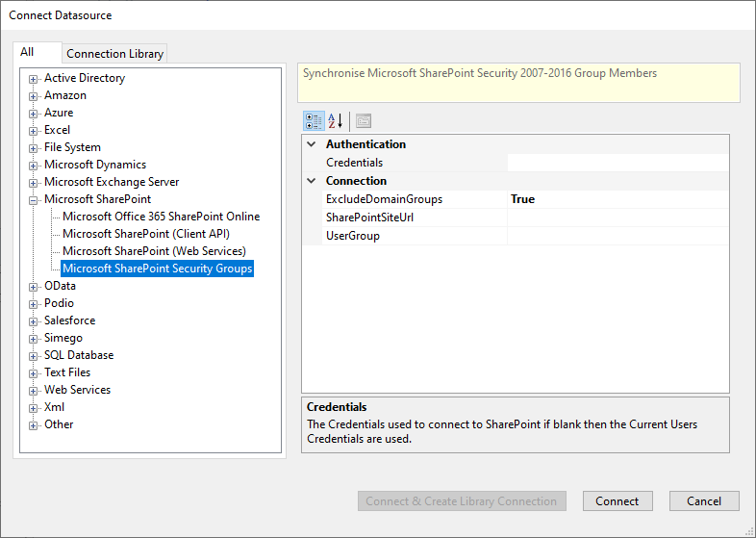Select the Microsoft Exchange Server label
The width and height of the screenshot is (756, 538).
click(x=112, y=182)
